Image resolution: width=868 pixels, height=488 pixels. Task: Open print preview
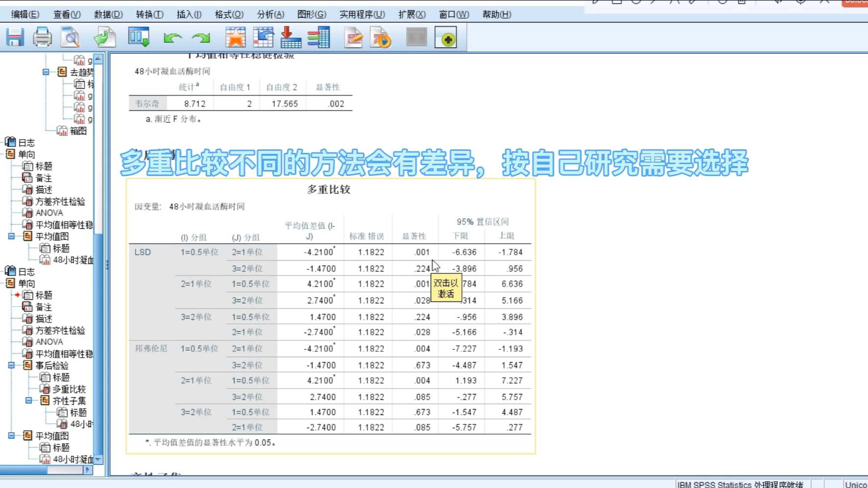tap(69, 37)
